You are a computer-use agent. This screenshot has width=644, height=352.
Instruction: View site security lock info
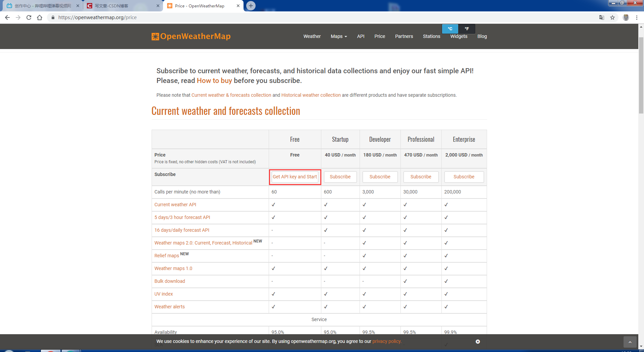tap(53, 17)
